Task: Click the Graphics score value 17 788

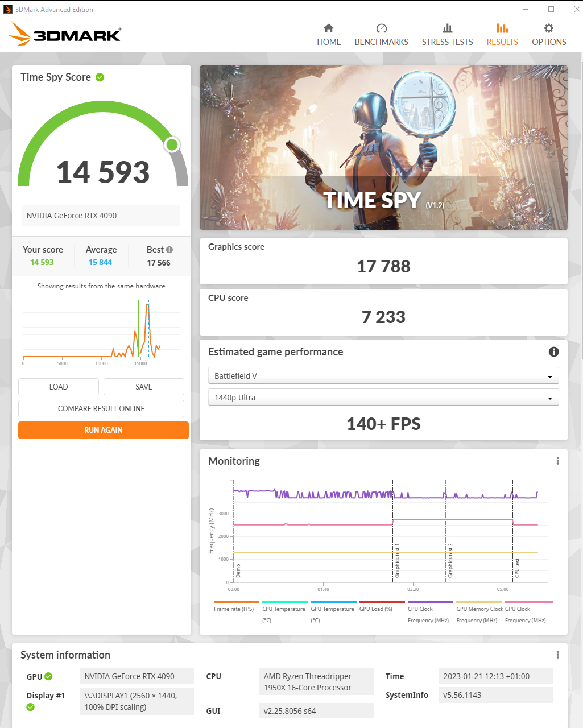Action: click(x=383, y=266)
